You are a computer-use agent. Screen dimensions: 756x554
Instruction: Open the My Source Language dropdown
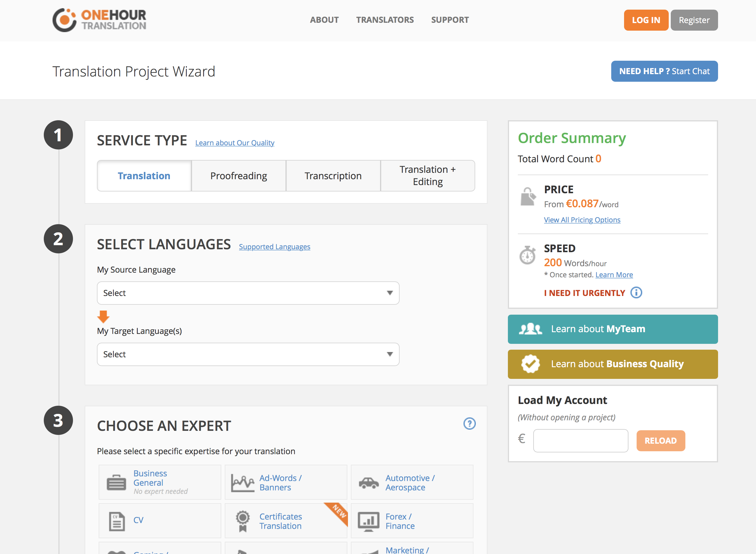click(248, 293)
